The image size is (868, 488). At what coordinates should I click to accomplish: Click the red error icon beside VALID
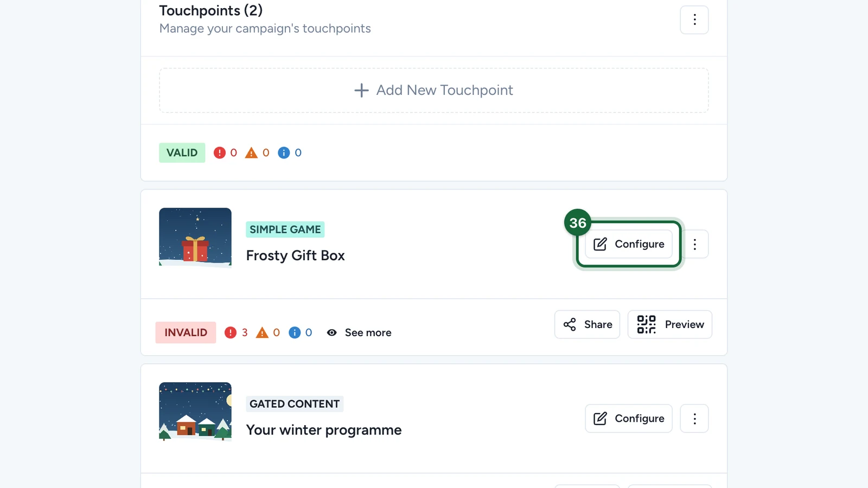(x=220, y=153)
